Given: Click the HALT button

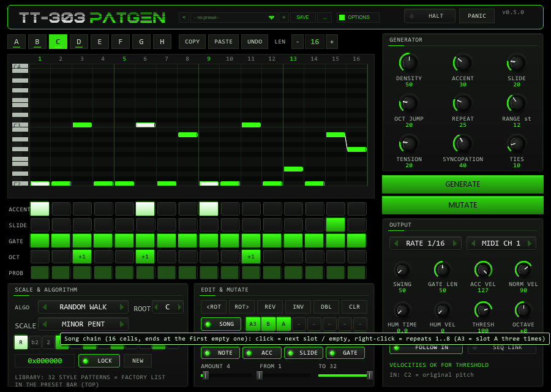Looking at the screenshot, I should 430,16.
